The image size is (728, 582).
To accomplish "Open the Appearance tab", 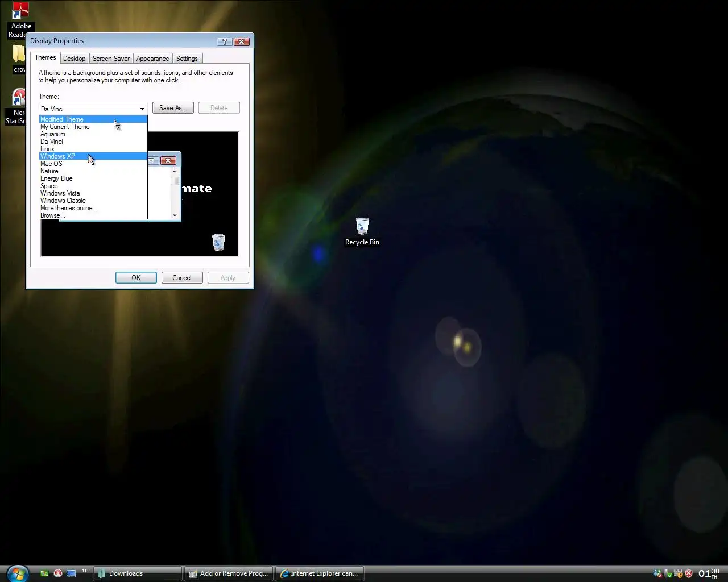I will point(152,59).
